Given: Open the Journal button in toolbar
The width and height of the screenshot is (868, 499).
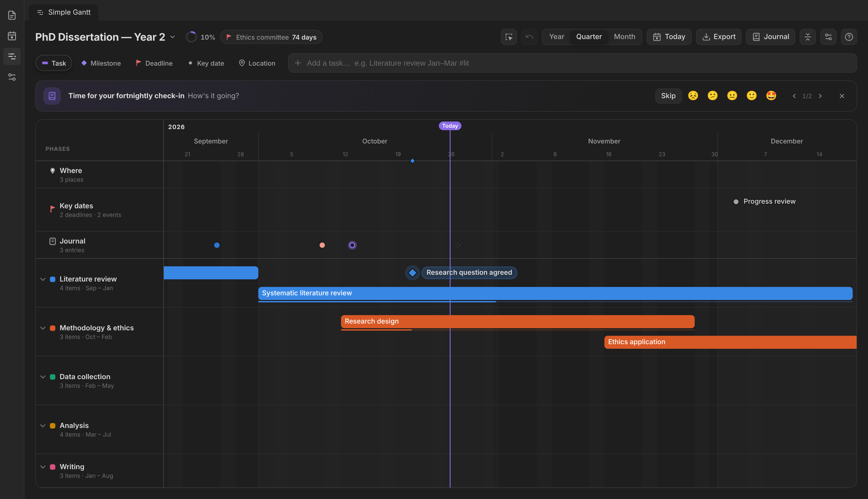Looking at the screenshot, I should point(770,37).
